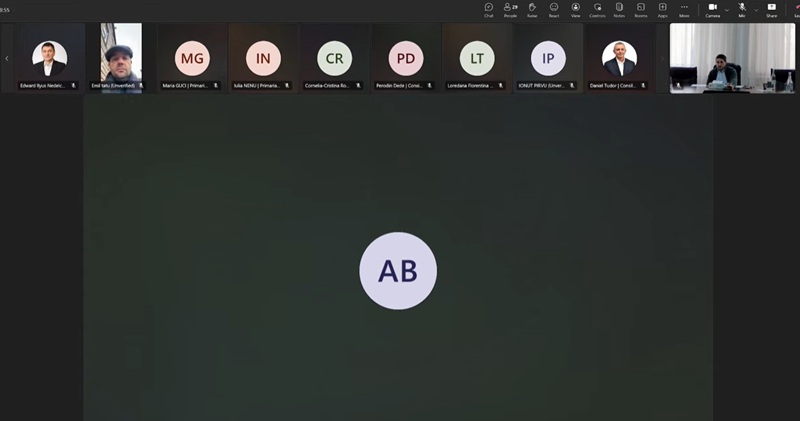
Task: Raise your hand in the meeting
Action: click(x=532, y=10)
